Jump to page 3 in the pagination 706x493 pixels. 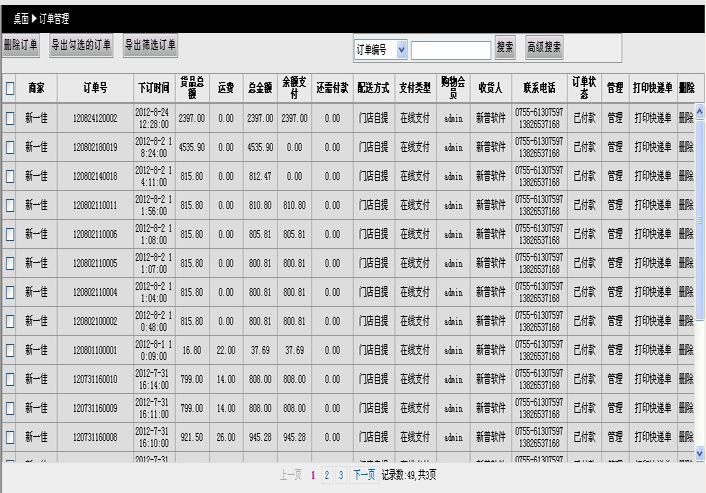[339, 476]
